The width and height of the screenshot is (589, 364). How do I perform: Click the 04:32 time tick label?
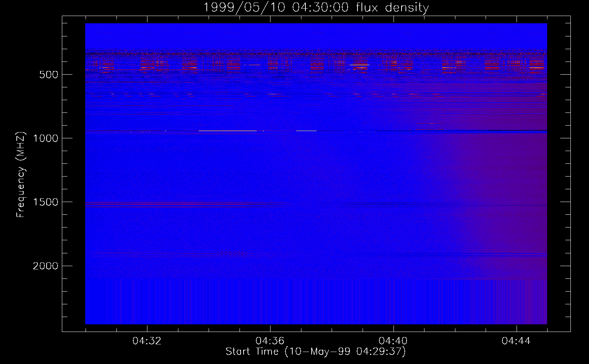147,341
